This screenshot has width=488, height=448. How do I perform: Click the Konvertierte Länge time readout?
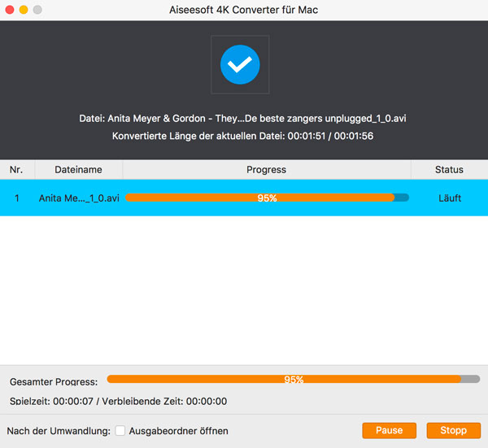(x=243, y=135)
